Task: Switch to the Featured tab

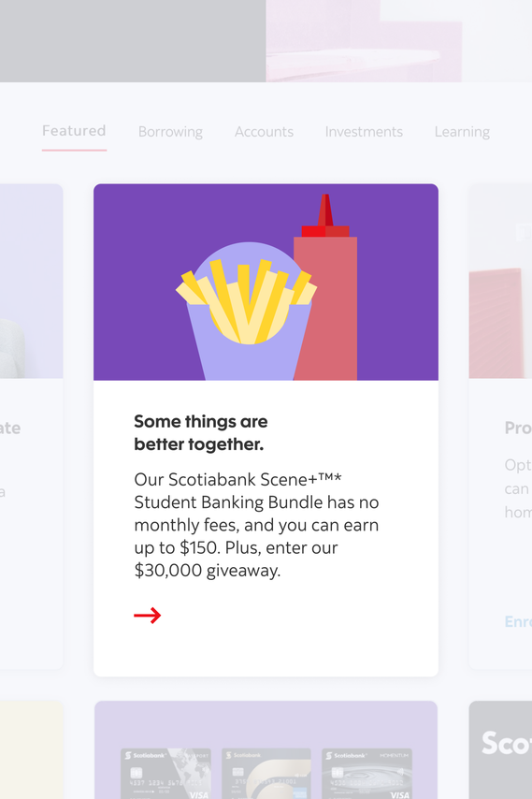Action: [74, 131]
